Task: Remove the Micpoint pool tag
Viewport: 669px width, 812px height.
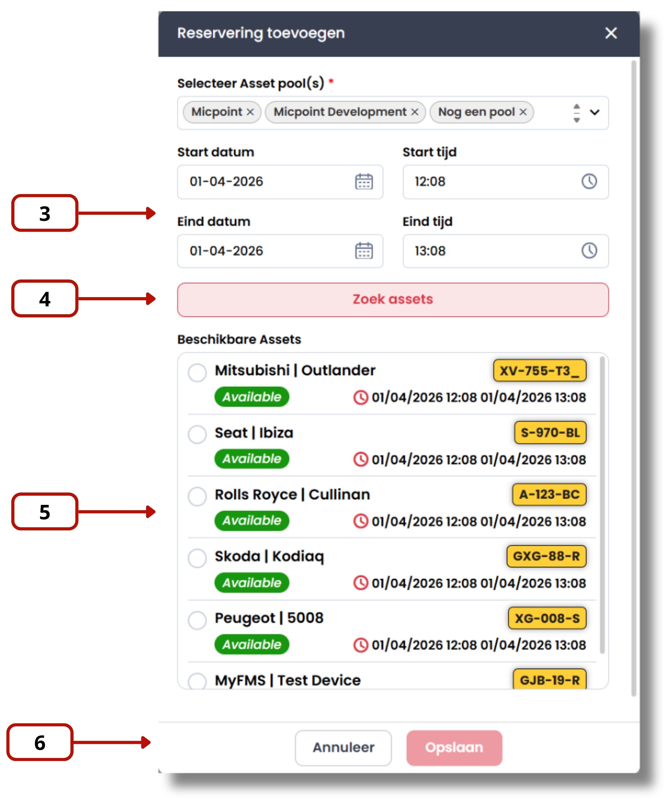Action: 250,112
